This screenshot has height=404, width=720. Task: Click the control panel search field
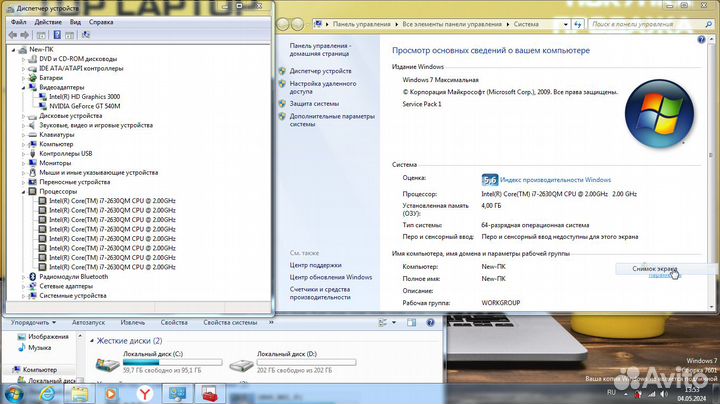(648, 24)
